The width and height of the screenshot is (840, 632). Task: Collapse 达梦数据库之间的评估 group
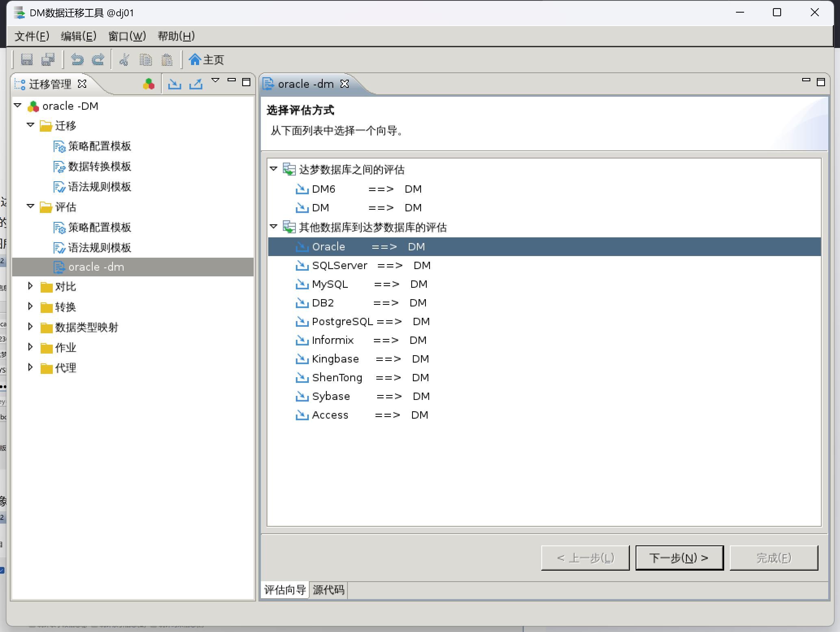[x=273, y=169]
